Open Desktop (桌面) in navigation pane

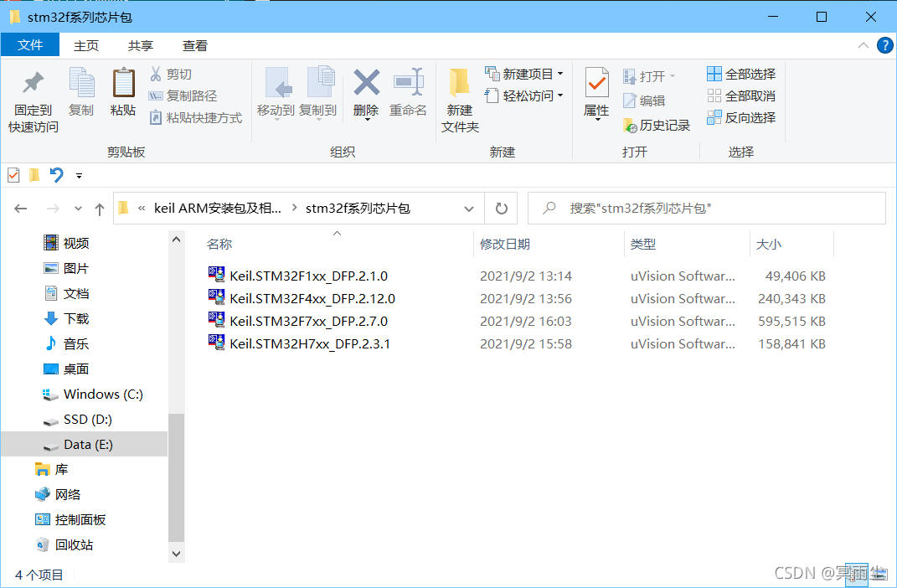tap(66, 369)
